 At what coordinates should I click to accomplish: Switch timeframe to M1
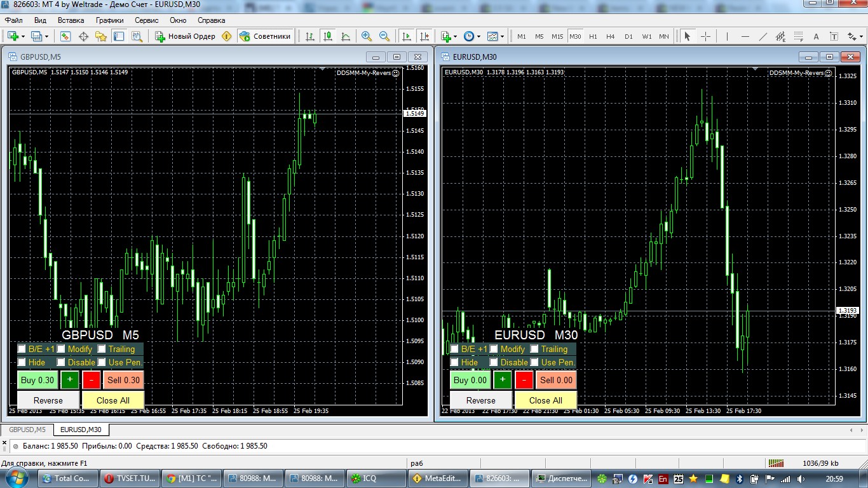522,36
